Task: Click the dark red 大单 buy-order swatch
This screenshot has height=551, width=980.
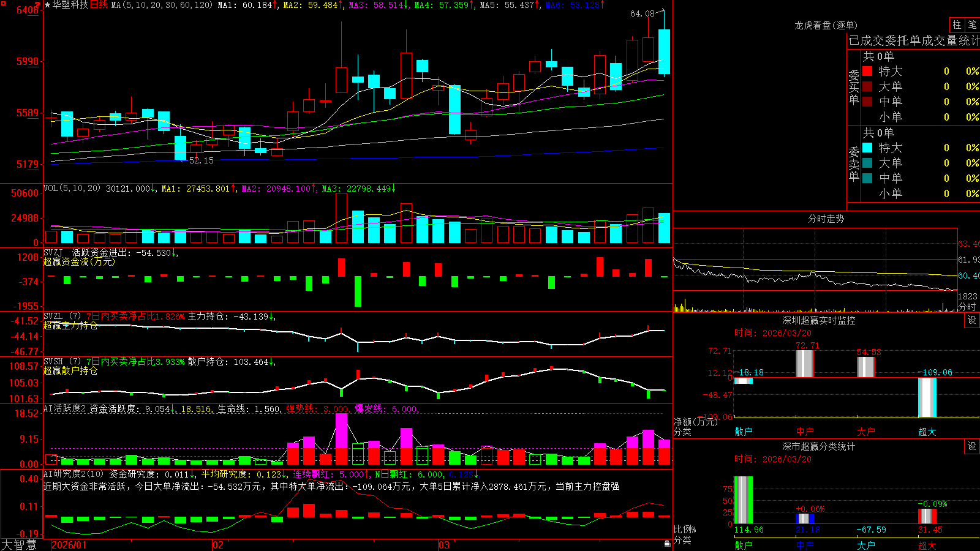Action: (x=867, y=86)
